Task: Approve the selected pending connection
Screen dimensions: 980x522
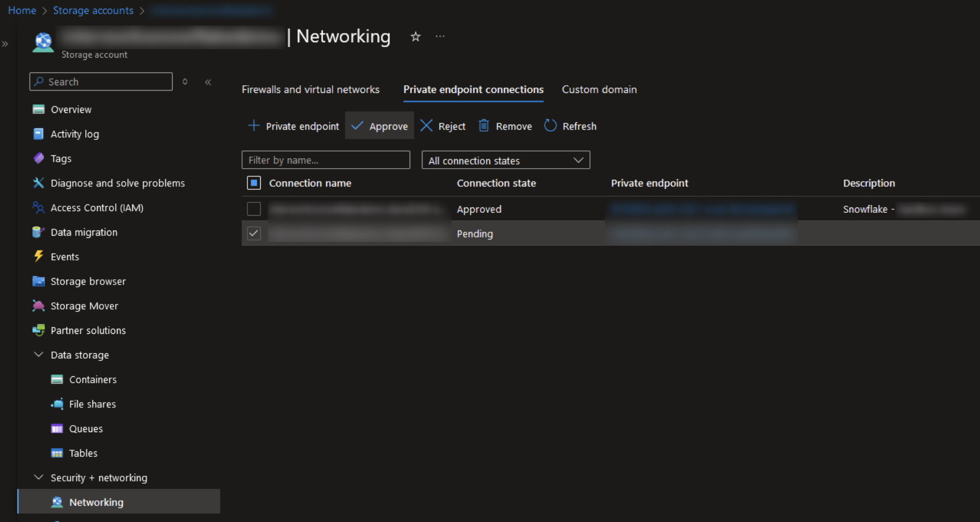Action: [x=380, y=126]
